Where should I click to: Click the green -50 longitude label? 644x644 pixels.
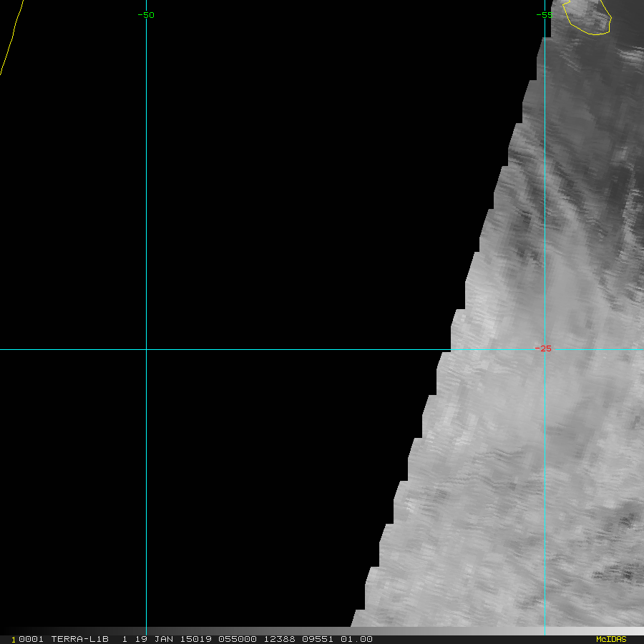(146, 15)
